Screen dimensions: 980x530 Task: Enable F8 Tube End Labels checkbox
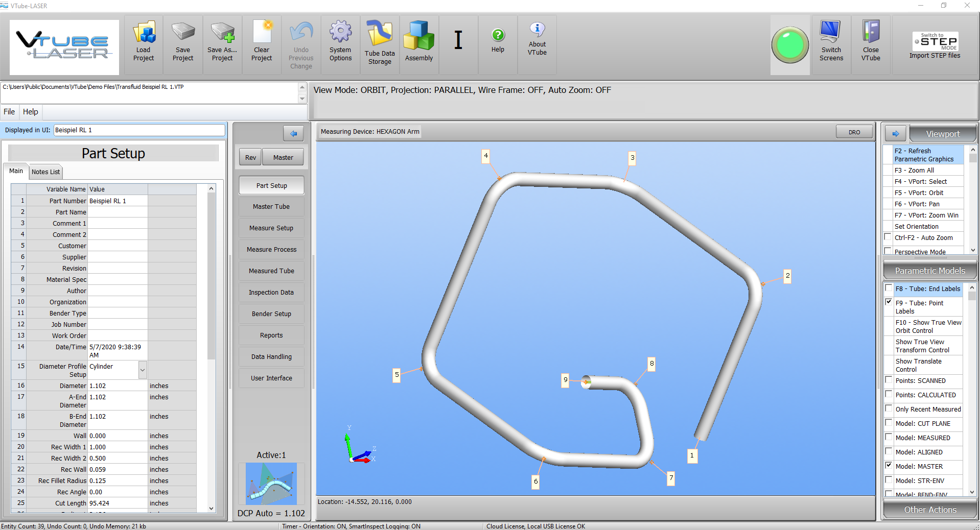(889, 288)
